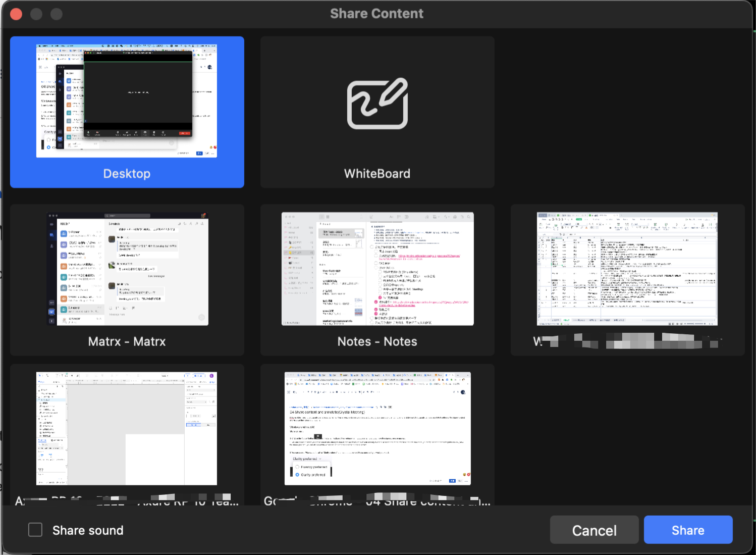The width and height of the screenshot is (756, 555).
Task: Select the Matrx chat window thumbnail
Action: pyautogui.click(x=127, y=269)
